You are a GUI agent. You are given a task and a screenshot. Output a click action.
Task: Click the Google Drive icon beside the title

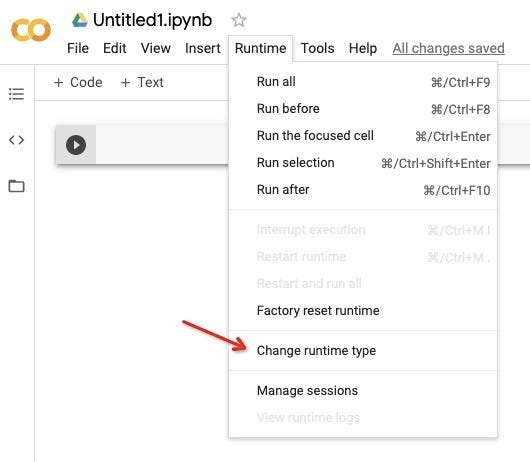click(80, 20)
